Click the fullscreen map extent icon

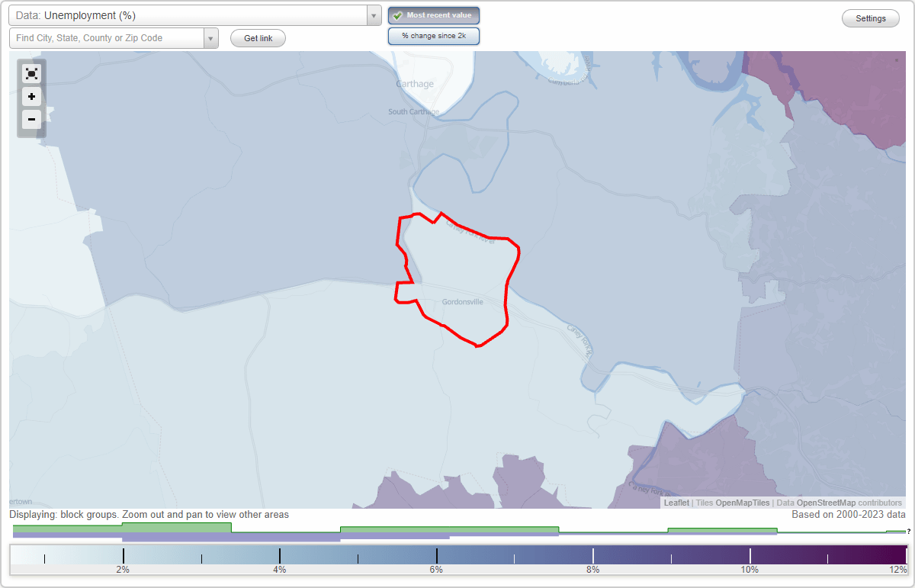[x=31, y=73]
